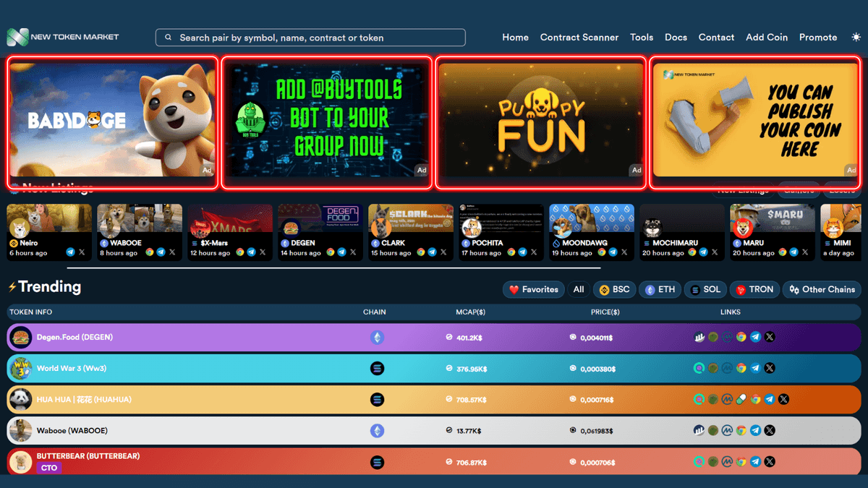Viewport: 868px width, 488px height.
Task: Toggle the light/dark theme sun icon
Action: [856, 37]
